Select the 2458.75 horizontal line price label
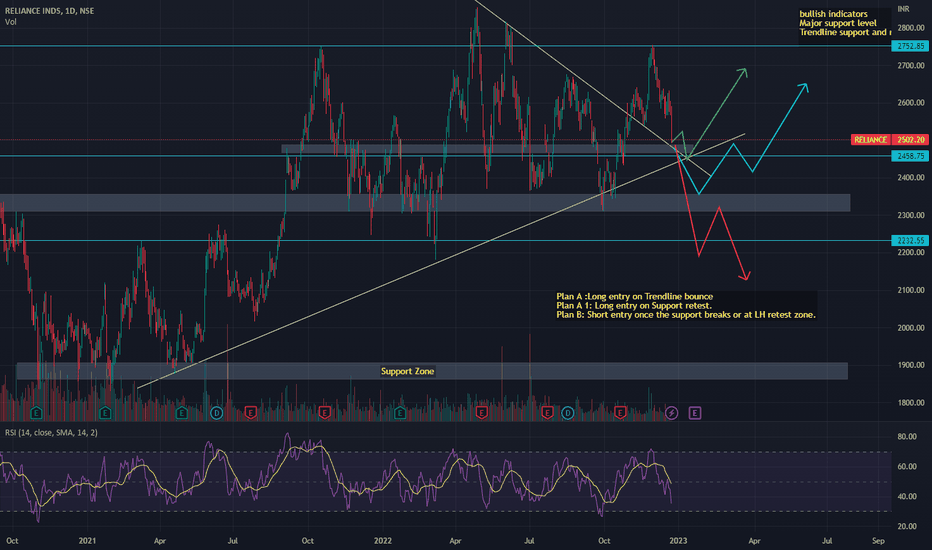932x550 pixels. 910,156
